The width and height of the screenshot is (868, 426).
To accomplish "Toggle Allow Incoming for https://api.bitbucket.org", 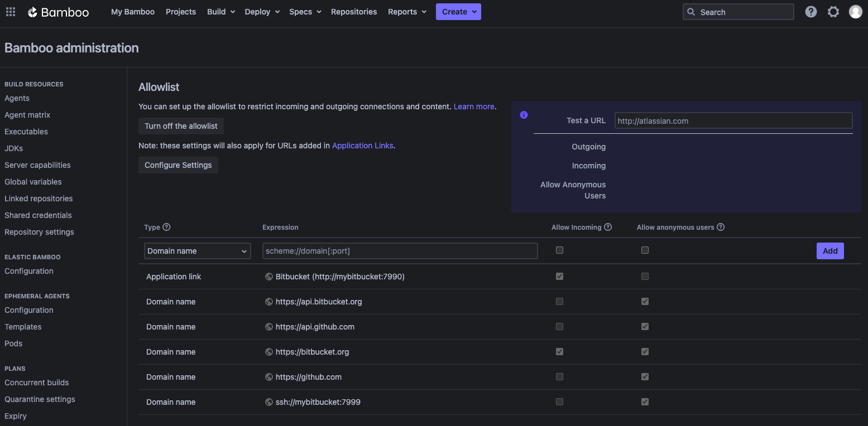I will click(559, 301).
